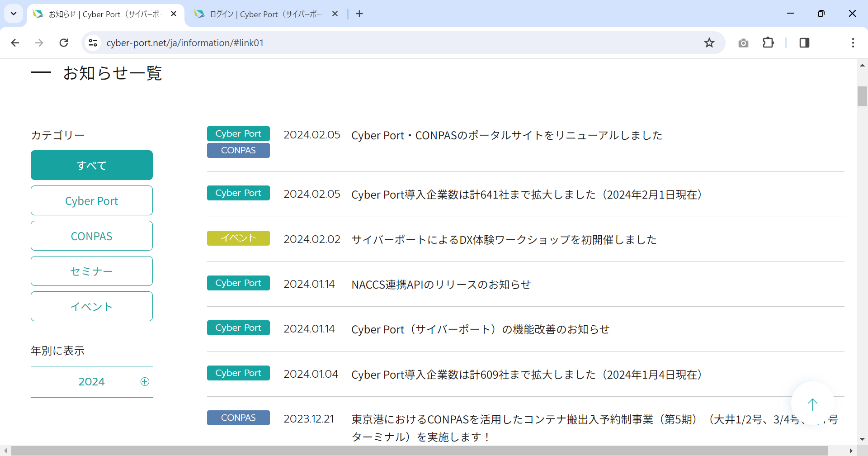Open the NACCS連携API release notice
This screenshot has height=456, width=868.
tap(441, 285)
